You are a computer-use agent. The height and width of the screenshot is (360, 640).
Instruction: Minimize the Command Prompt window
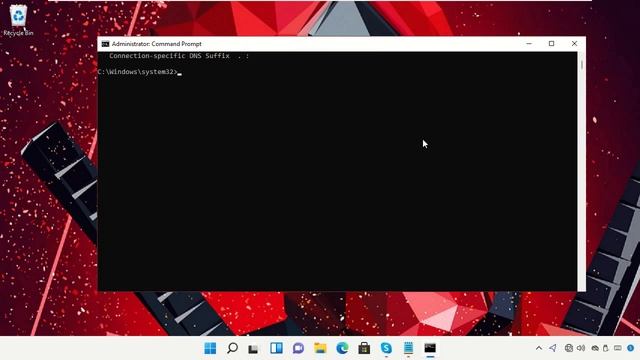[529, 44]
